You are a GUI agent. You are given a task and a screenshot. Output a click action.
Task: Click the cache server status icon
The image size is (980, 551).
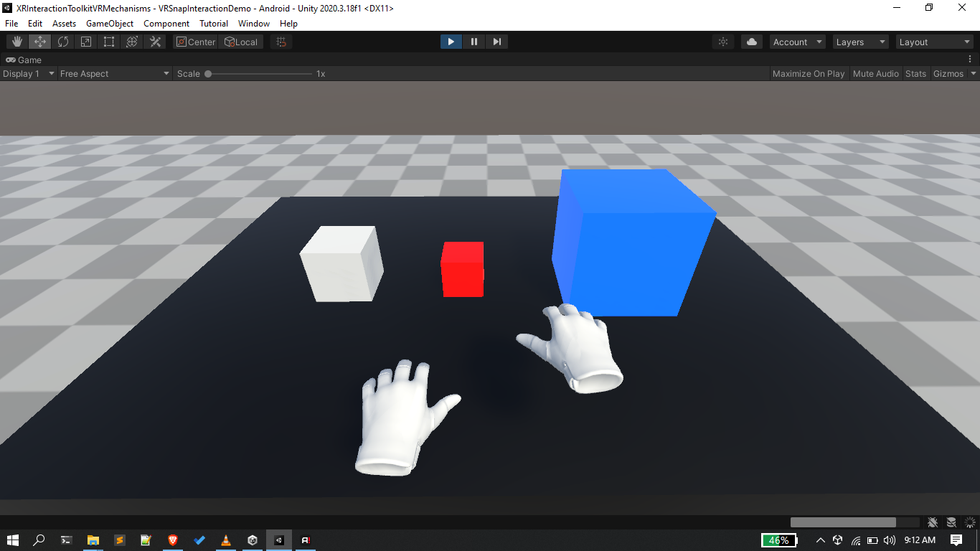tap(951, 522)
